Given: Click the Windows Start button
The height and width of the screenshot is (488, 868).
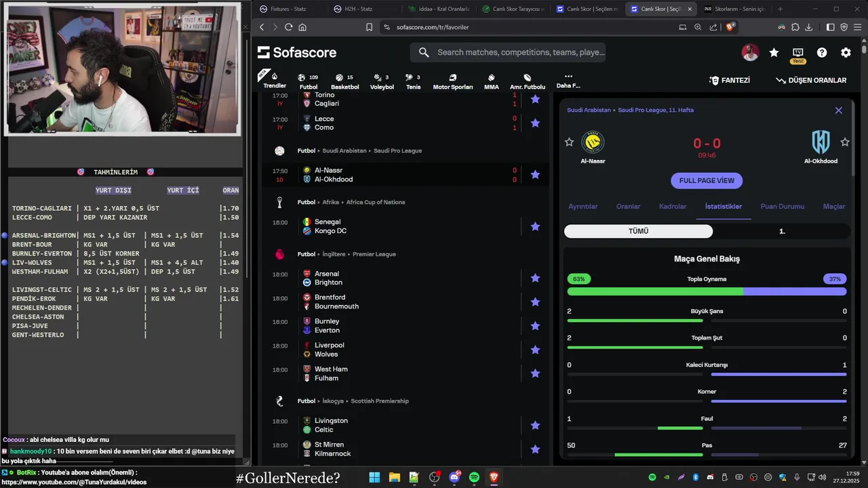Looking at the screenshot, I should (374, 477).
